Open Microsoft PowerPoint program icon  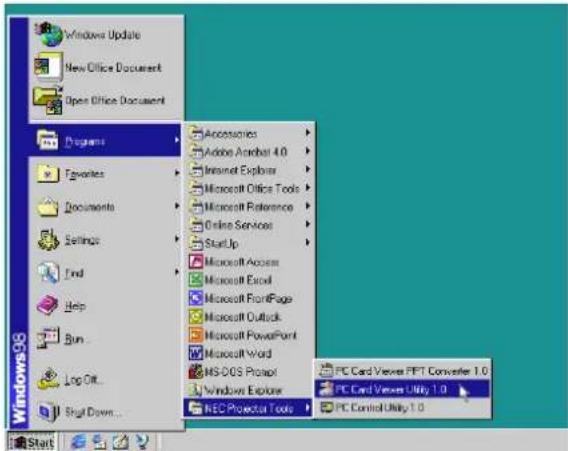(196, 335)
